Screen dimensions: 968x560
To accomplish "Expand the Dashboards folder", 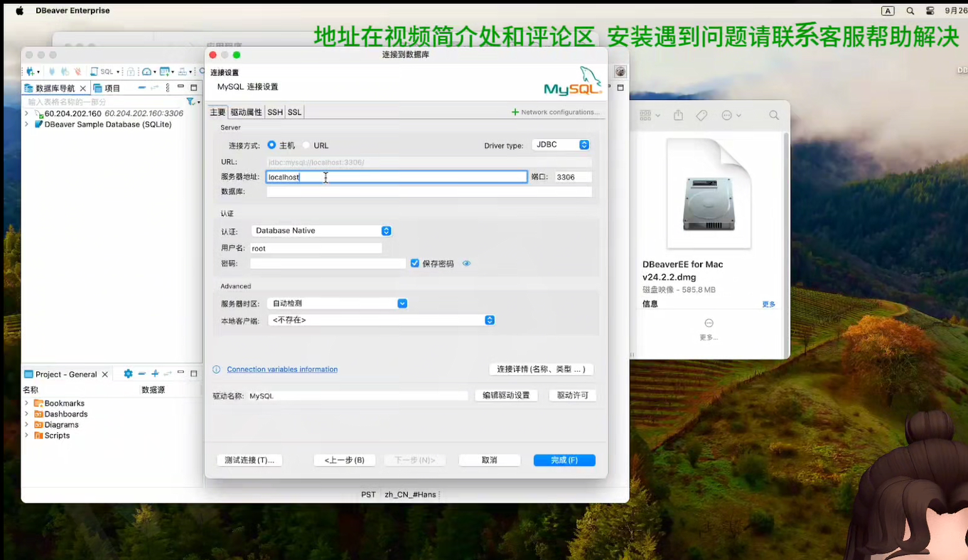I will 27,414.
